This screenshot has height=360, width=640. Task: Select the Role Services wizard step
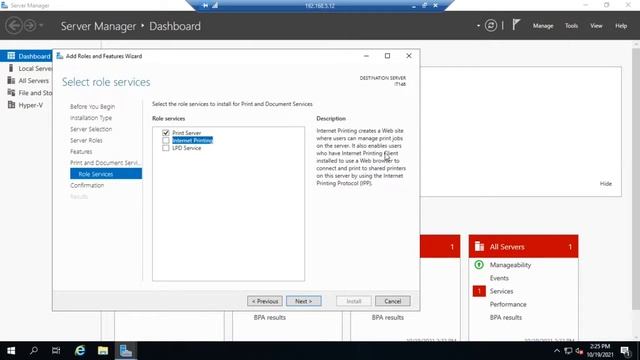click(106, 174)
